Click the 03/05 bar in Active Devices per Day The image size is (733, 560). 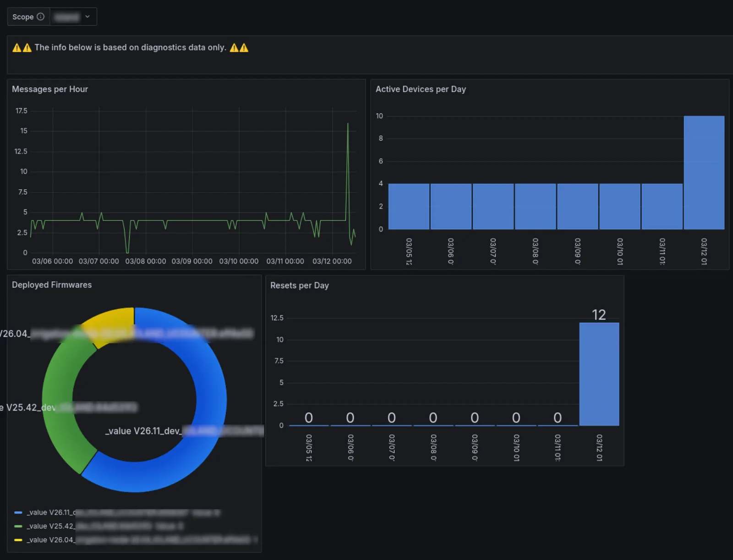coord(409,206)
